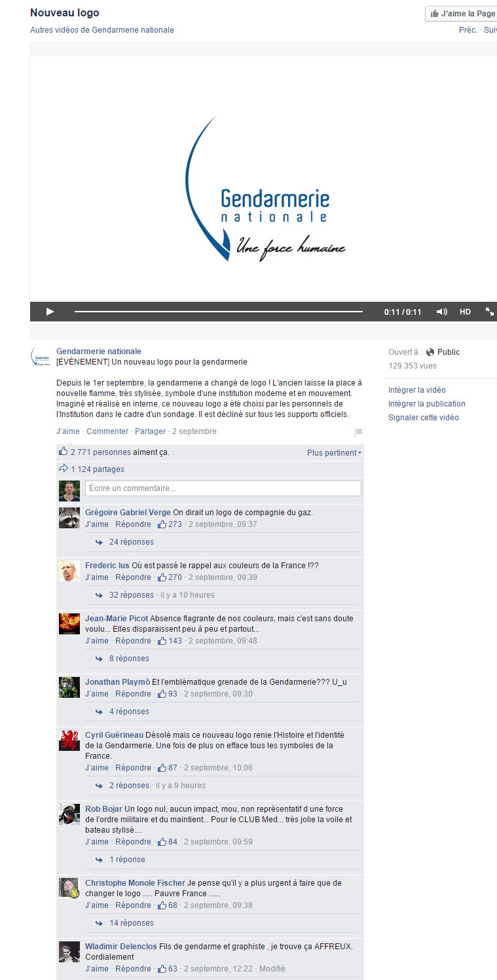The image size is (497, 980).
Task: Expand 4 réponses under Jonathan's comment
Action: click(129, 712)
